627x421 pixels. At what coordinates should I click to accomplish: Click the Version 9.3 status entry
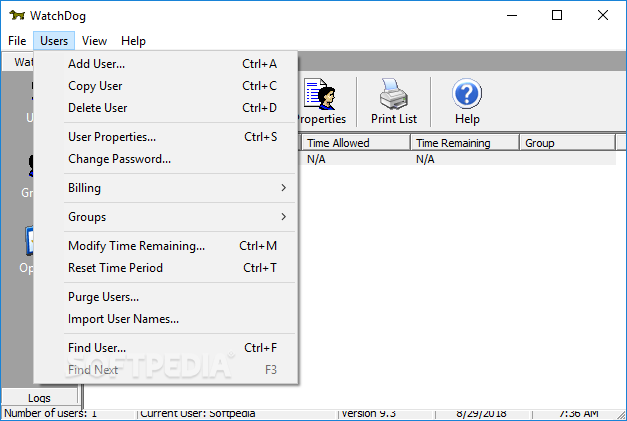pos(368,413)
